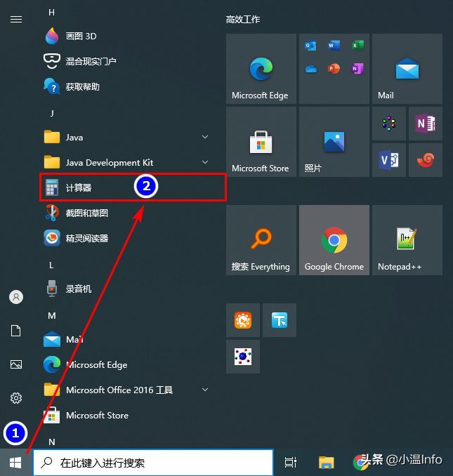453x476 pixels.
Task: Open the Google Chrome tile
Action: [334, 240]
